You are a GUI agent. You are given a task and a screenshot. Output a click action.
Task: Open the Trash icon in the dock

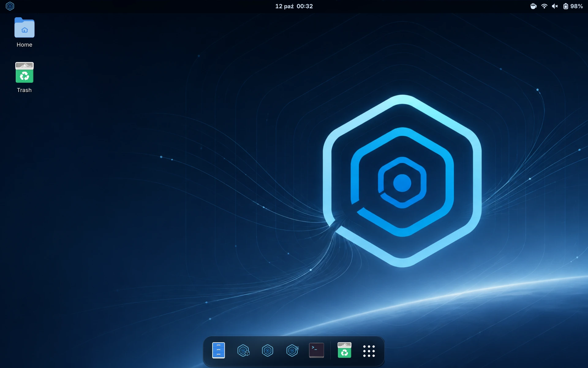point(344,351)
